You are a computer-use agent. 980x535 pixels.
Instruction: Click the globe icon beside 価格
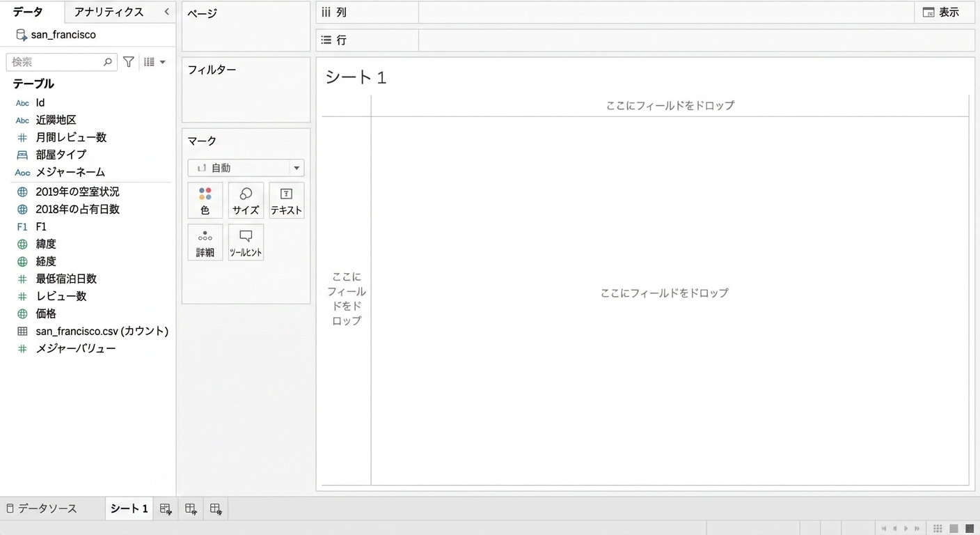(x=22, y=314)
